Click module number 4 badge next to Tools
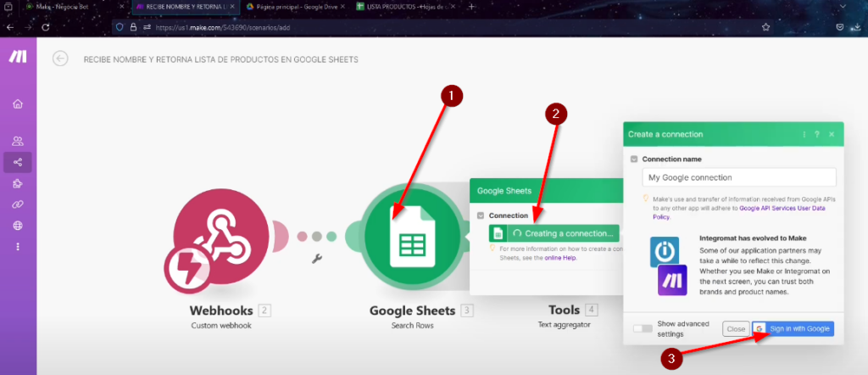 592,310
